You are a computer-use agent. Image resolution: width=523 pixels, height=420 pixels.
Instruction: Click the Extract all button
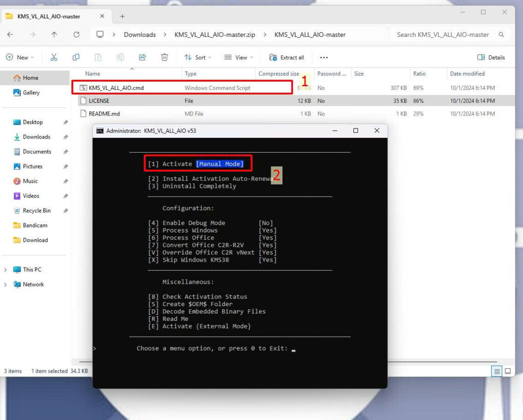click(287, 57)
